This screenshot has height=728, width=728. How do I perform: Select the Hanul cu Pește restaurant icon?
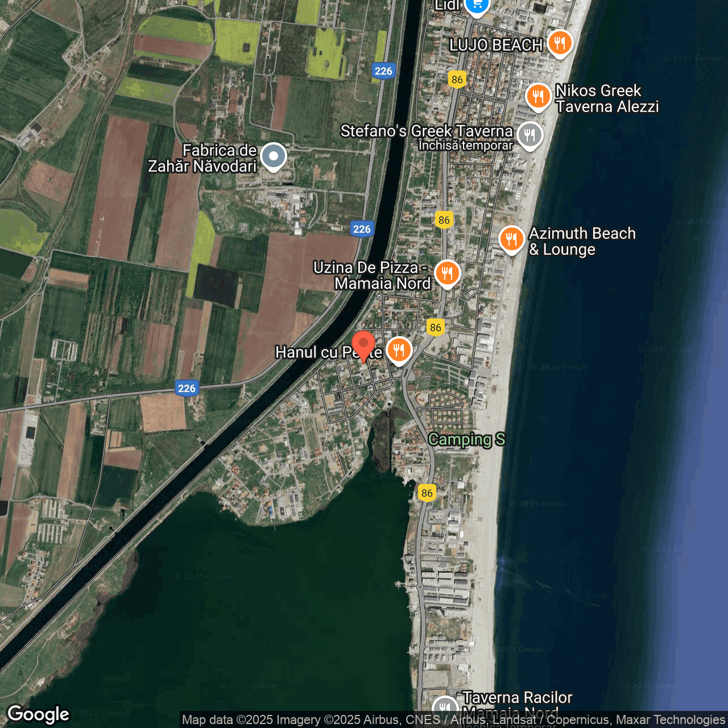click(x=399, y=350)
